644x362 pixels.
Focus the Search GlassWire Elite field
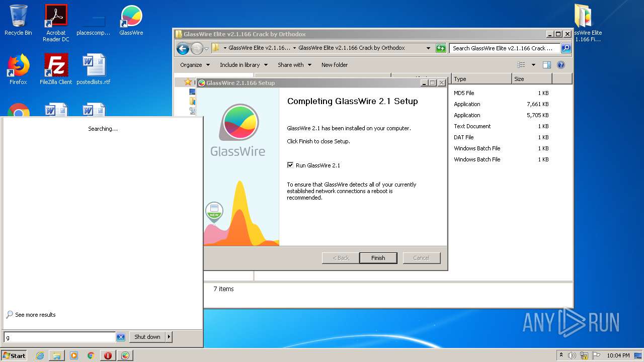tap(505, 48)
